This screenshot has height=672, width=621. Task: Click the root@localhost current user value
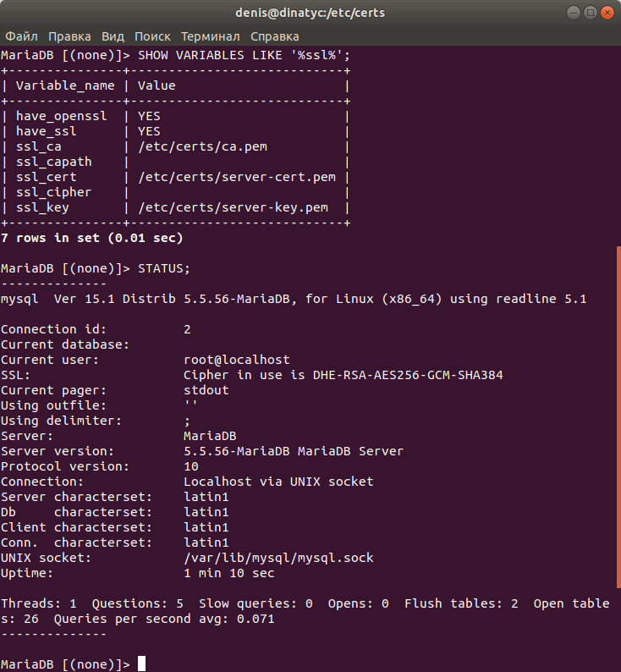[237, 360]
